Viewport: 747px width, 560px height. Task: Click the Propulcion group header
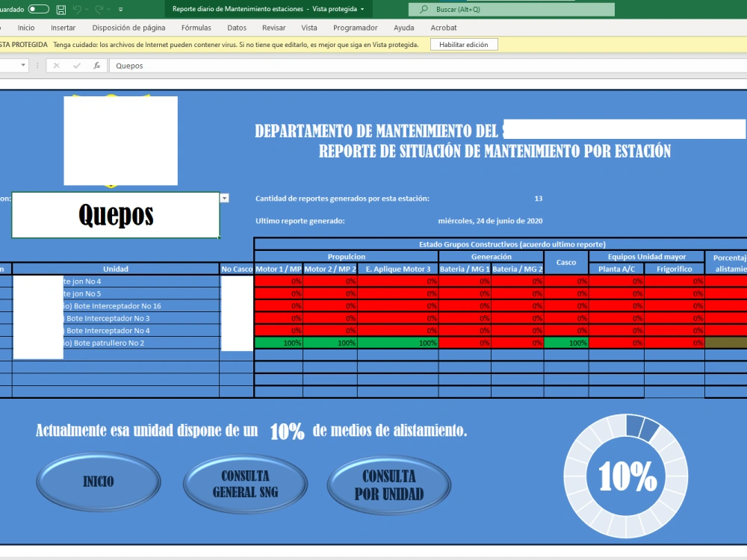tap(347, 257)
